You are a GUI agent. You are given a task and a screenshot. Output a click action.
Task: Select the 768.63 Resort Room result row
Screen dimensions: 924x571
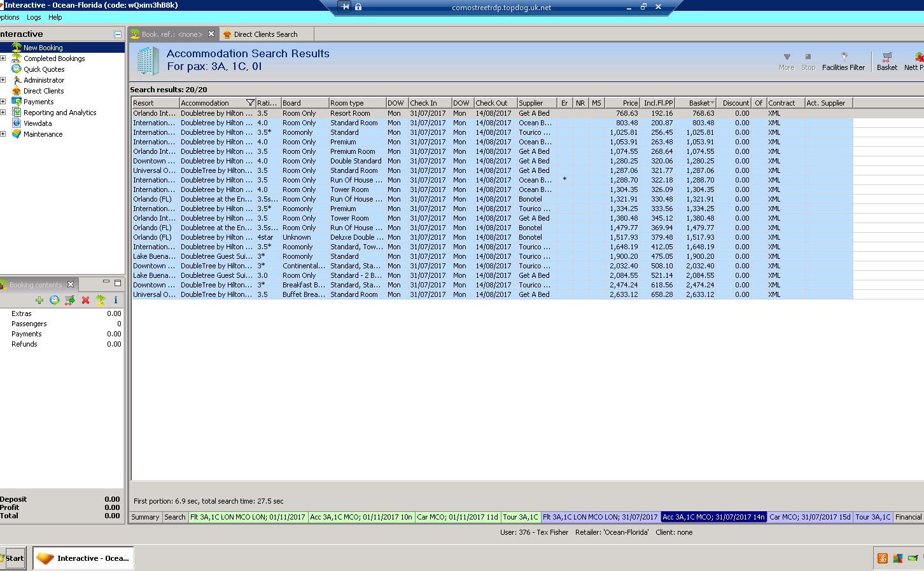[492, 113]
